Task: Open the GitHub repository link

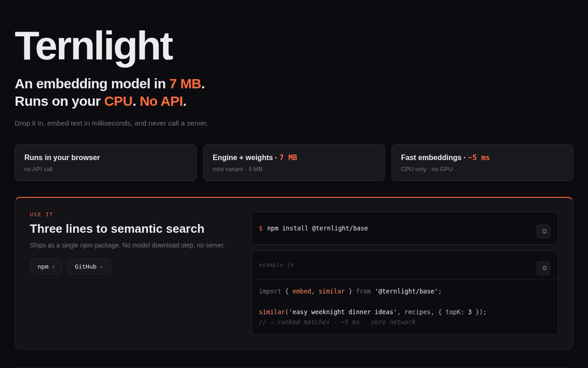Action: [89, 267]
